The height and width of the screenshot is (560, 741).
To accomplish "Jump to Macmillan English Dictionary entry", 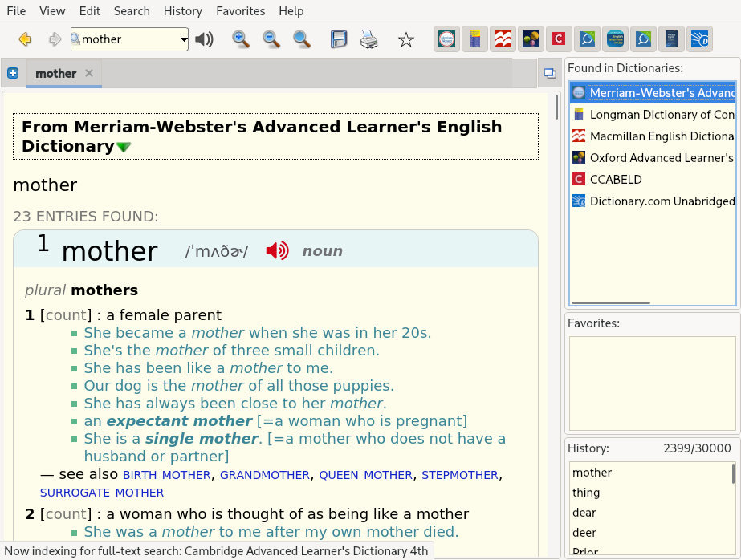I will (653, 136).
